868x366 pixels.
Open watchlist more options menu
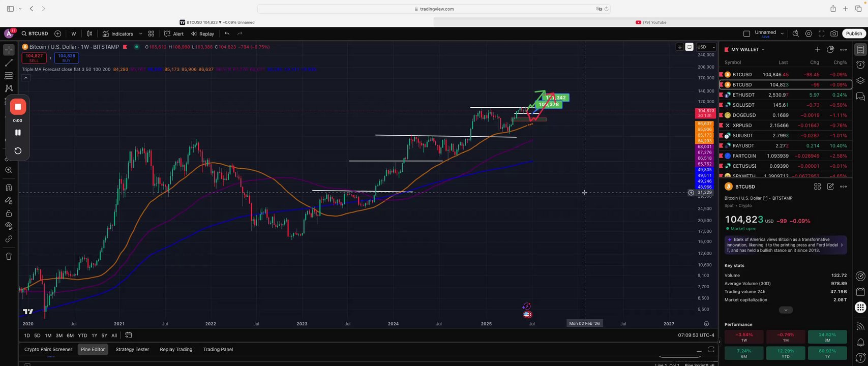pyautogui.click(x=844, y=49)
